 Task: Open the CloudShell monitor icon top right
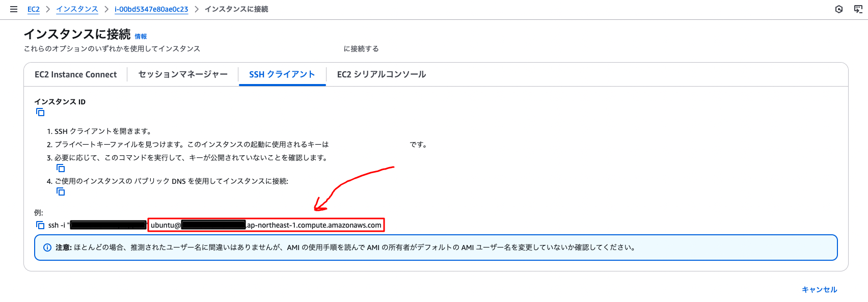(858, 9)
